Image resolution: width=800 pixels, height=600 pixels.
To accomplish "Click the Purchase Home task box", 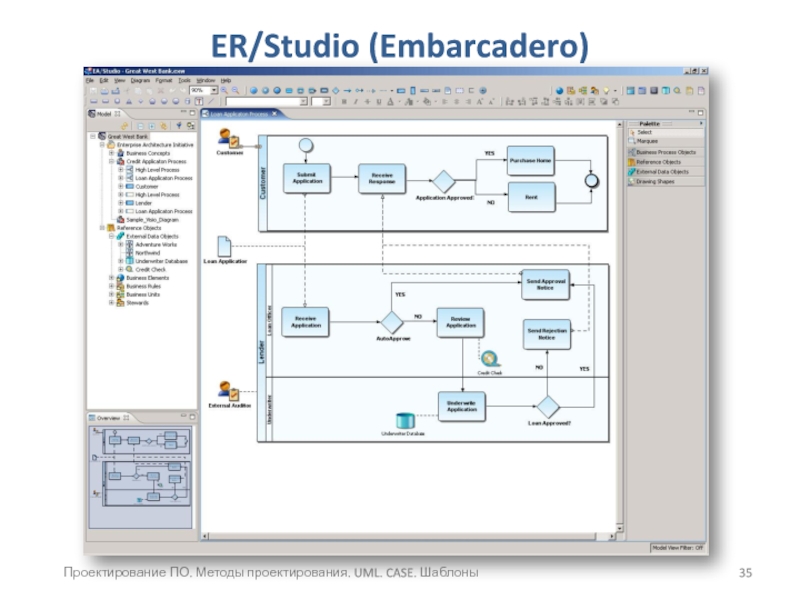I will [x=531, y=161].
